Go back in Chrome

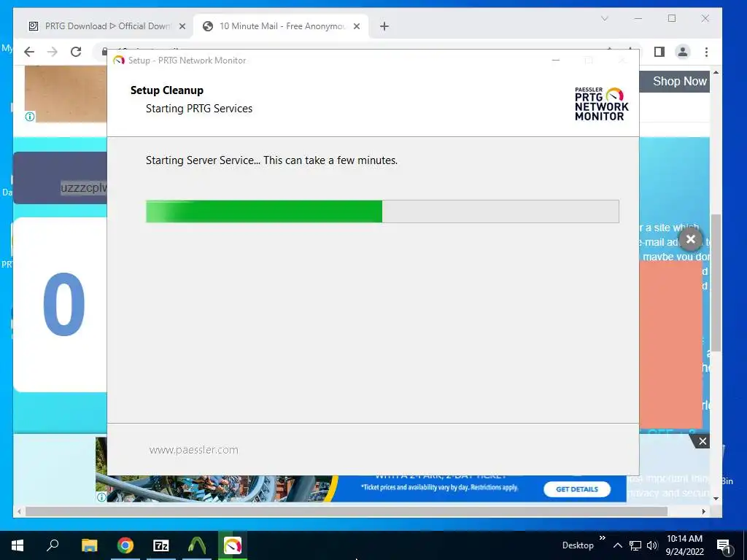29,52
